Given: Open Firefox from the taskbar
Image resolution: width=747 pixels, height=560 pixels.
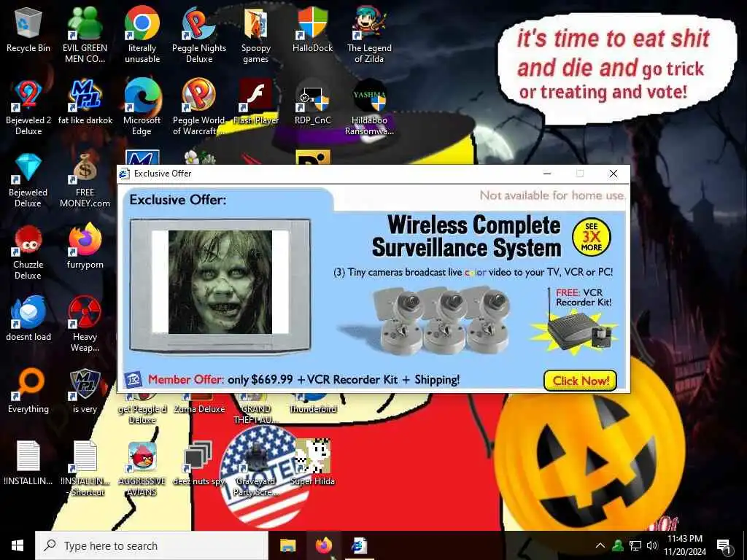Looking at the screenshot, I should [x=323, y=545].
